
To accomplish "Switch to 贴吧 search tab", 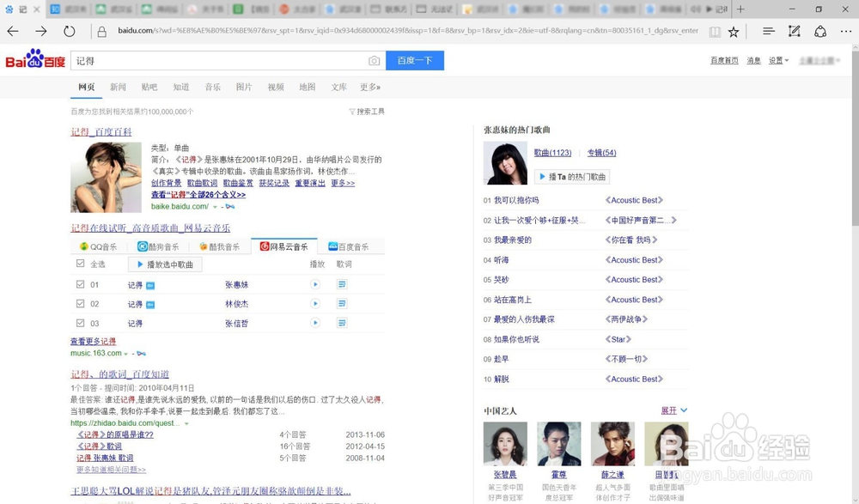I will [149, 87].
